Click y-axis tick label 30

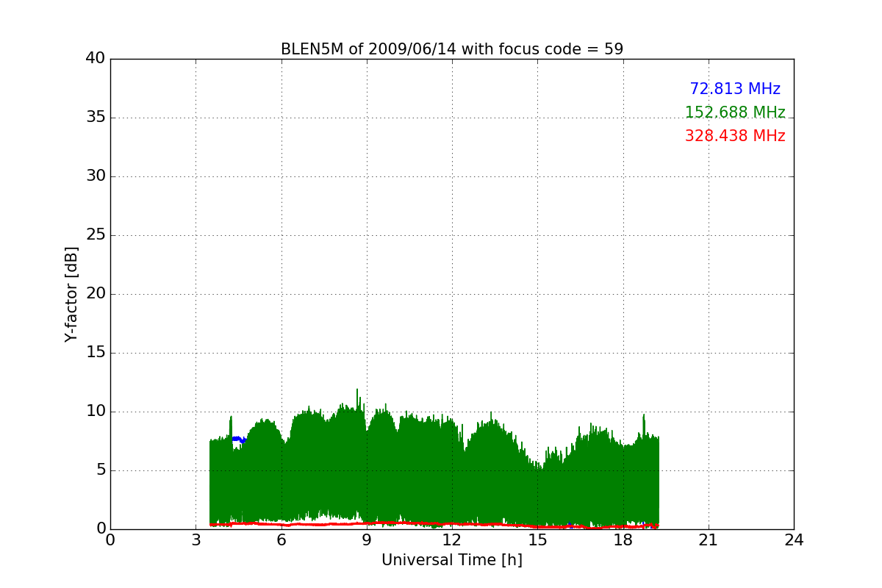(96, 176)
